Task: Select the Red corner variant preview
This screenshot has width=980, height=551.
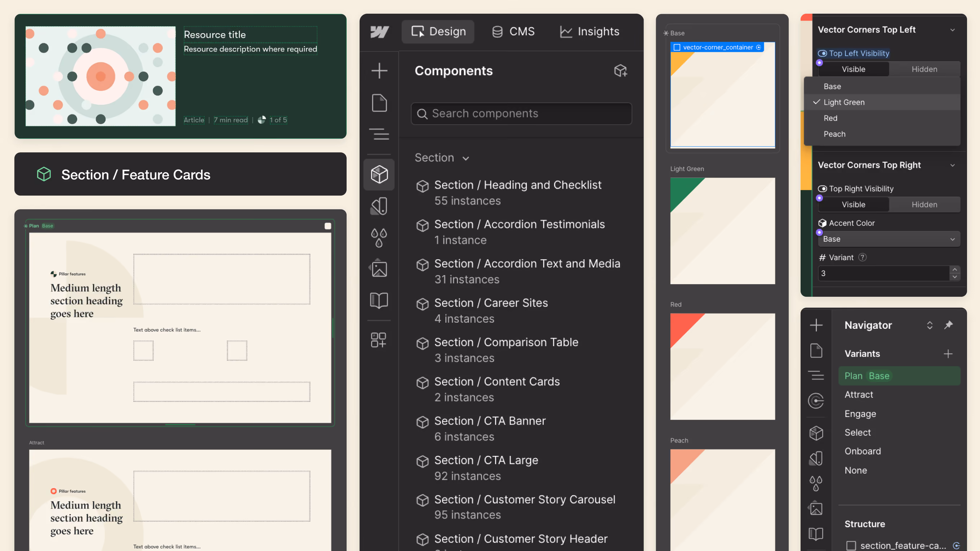Action: tap(722, 367)
